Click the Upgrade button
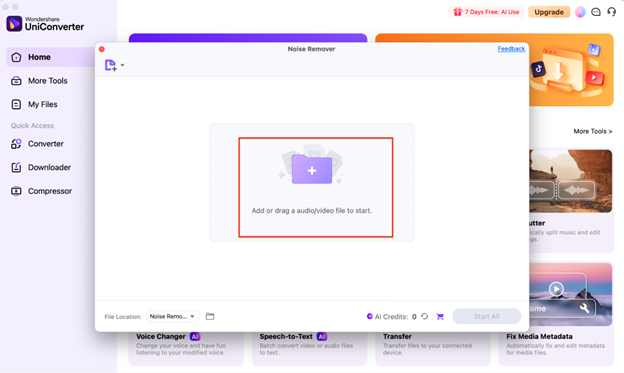The image size is (624, 373). (549, 12)
